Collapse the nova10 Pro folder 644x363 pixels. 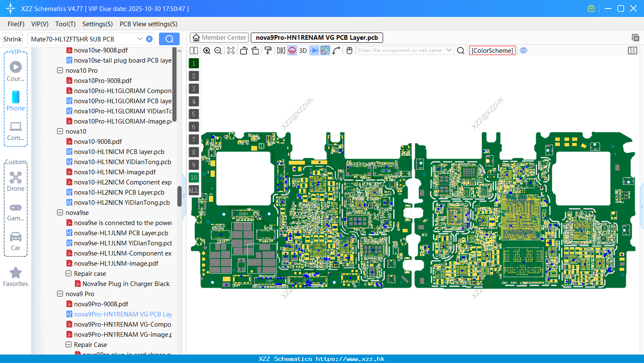pyautogui.click(x=60, y=70)
